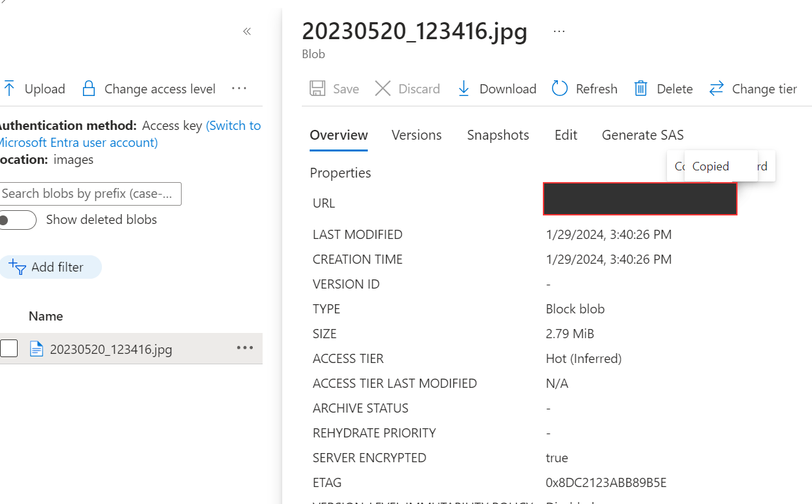Click the Change tier arrows icon

(717, 88)
